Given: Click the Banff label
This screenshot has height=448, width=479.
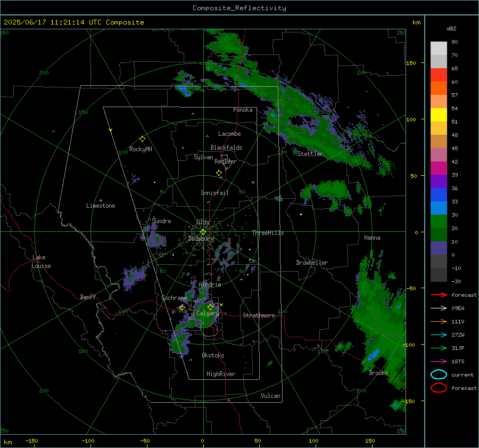Looking at the screenshot, I should [88, 297].
